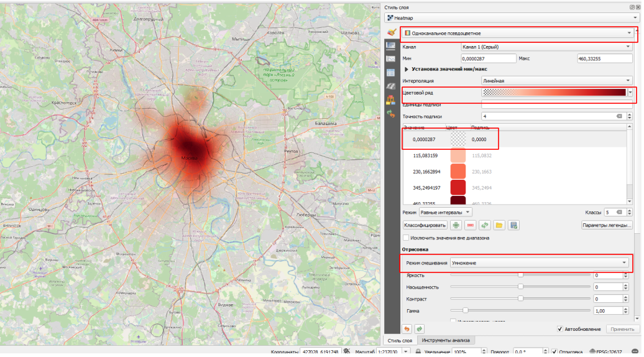Click the Единицы подписи input field
Image resolution: width=644 pixels, height=357 pixels.
(557, 104)
